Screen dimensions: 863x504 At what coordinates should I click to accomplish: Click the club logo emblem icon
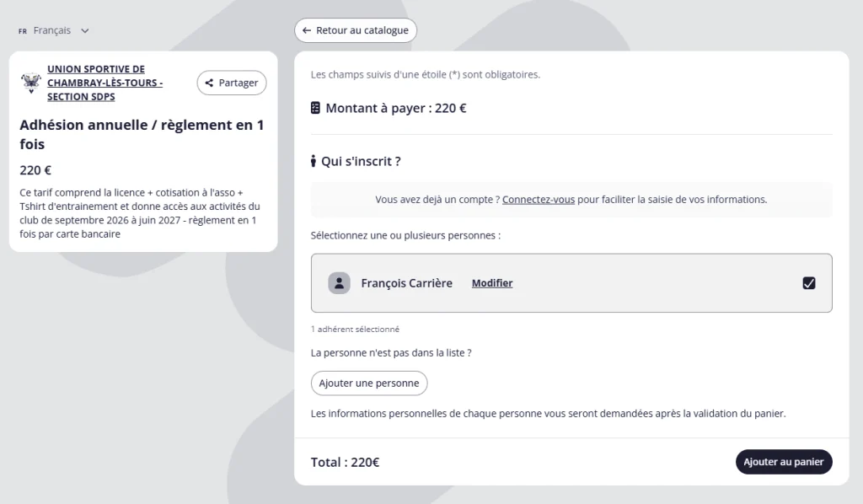click(x=31, y=83)
